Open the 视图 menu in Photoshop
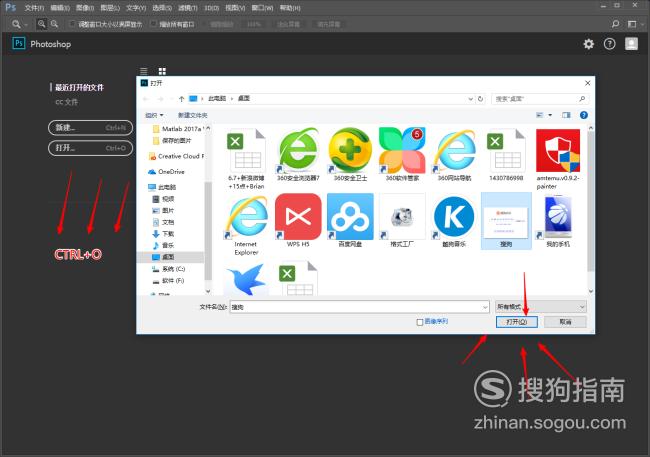The width and height of the screenshot is (650, 457). click(x=235, y=8)
